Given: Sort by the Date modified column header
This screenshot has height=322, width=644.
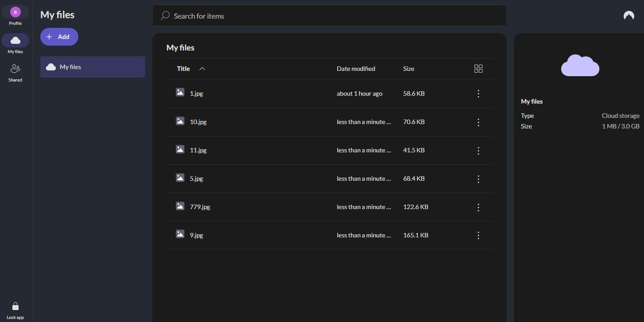Looking at the screenshot, I should pos(356,69).
